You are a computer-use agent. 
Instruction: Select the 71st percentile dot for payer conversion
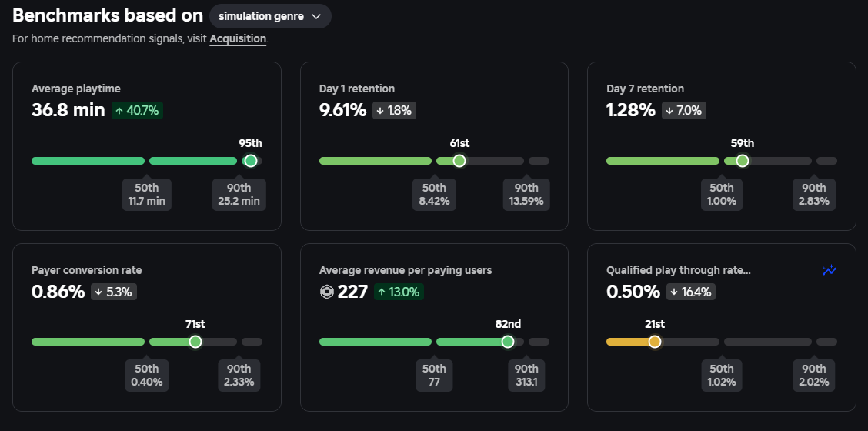point(195,342)
